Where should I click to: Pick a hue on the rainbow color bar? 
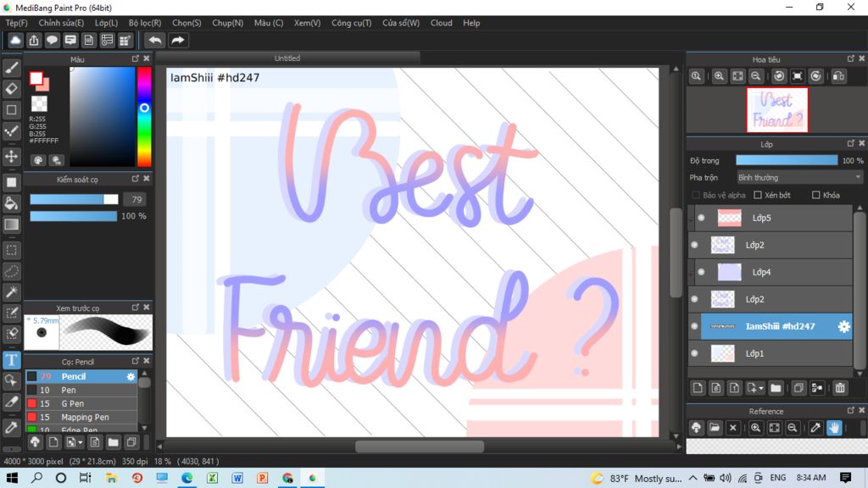144,116
